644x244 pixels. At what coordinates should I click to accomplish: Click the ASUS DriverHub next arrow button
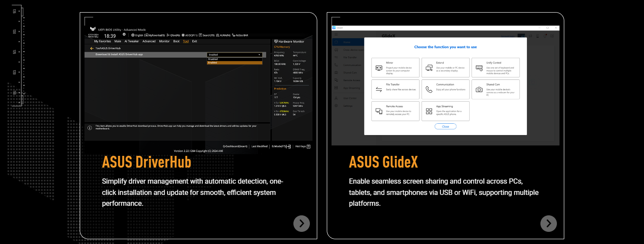click(302, 224)
